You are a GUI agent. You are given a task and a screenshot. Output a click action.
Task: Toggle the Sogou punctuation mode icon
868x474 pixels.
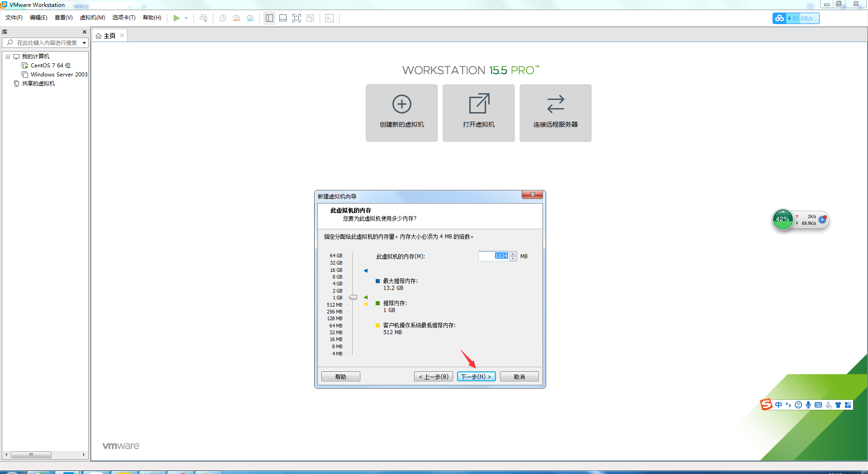click(788, 405)
